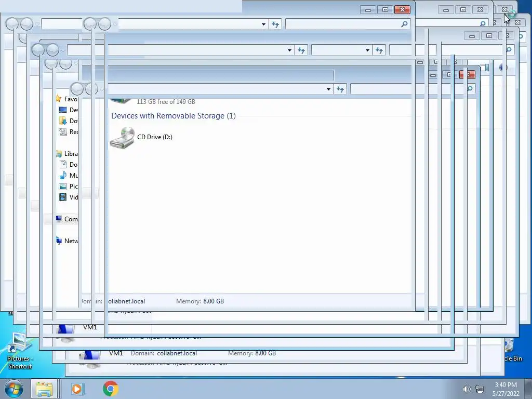Click Forward in the CD Drive window

click(x=91, y=89)
